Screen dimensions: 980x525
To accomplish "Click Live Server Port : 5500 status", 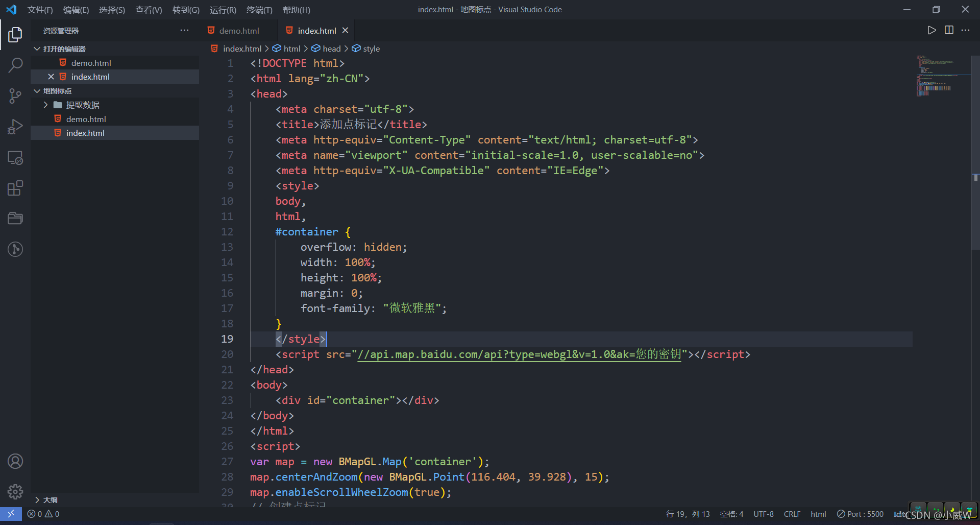I will 860,514.
